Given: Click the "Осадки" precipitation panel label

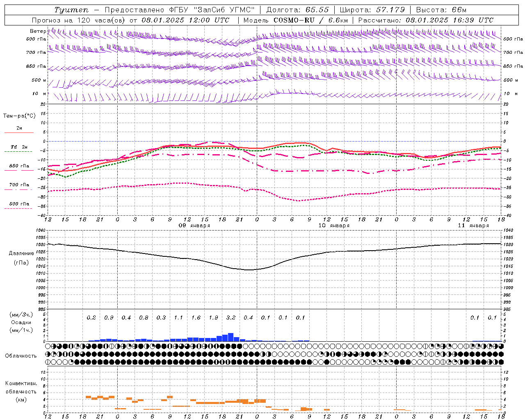Looking at the screenshot, I should point(21,322).
